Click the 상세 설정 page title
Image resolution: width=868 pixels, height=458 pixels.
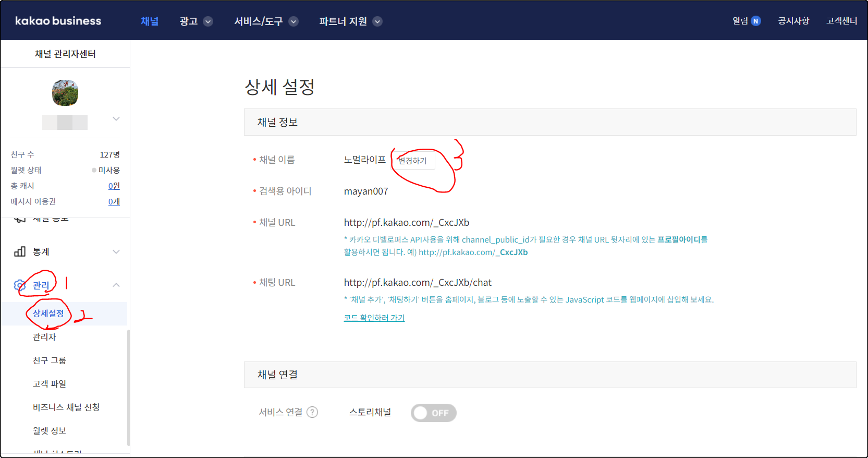tap(280, 87)
